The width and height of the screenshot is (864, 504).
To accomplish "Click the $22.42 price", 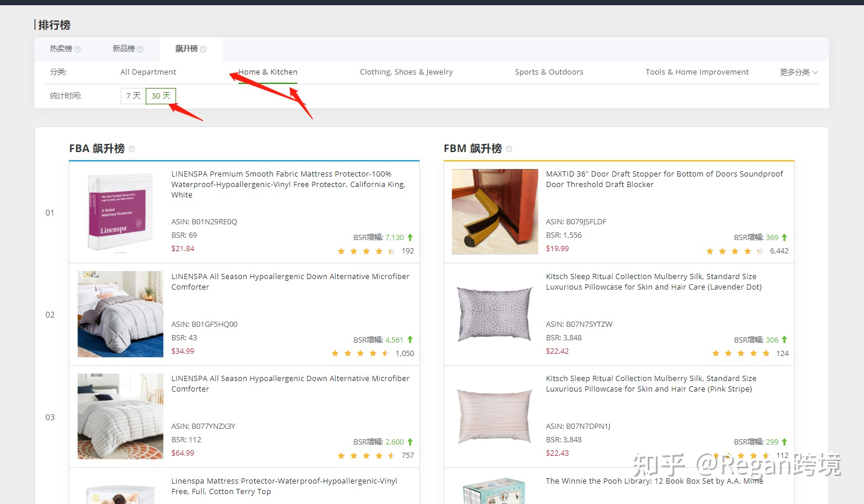I will (557, 351).
